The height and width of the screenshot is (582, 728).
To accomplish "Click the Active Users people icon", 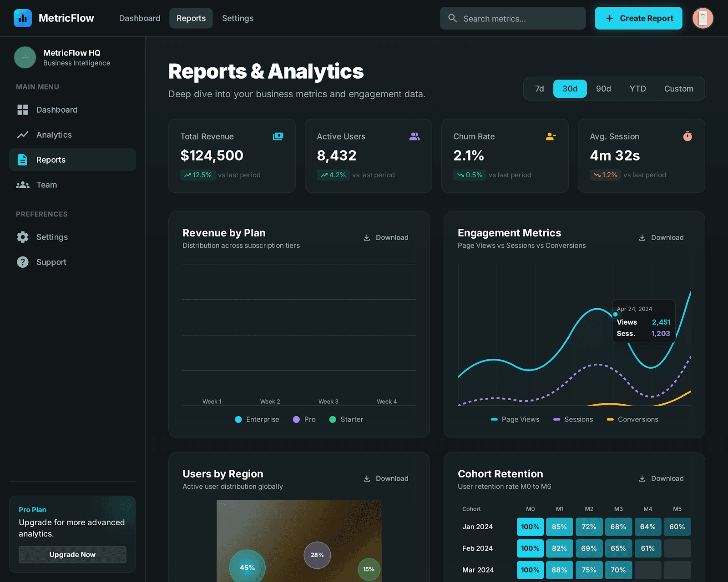I will point(414,136).
